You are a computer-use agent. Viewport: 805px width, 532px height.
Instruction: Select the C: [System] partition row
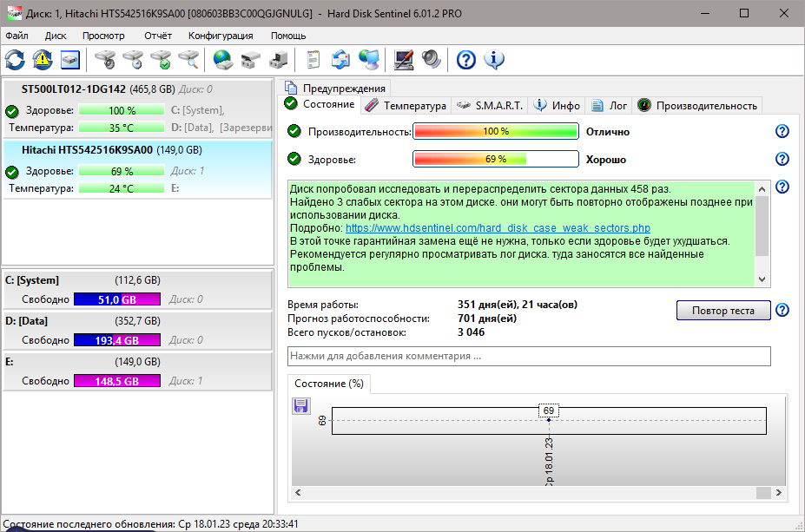tap(137, 290)
